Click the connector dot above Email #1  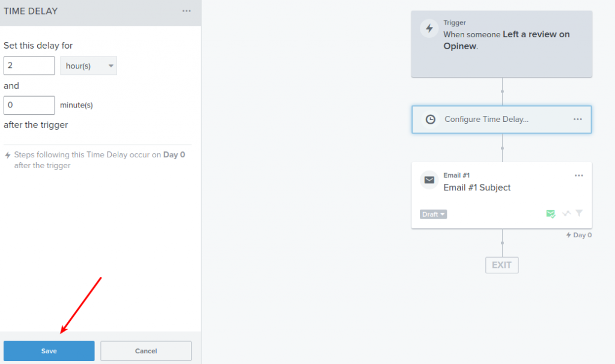[502, 148]
